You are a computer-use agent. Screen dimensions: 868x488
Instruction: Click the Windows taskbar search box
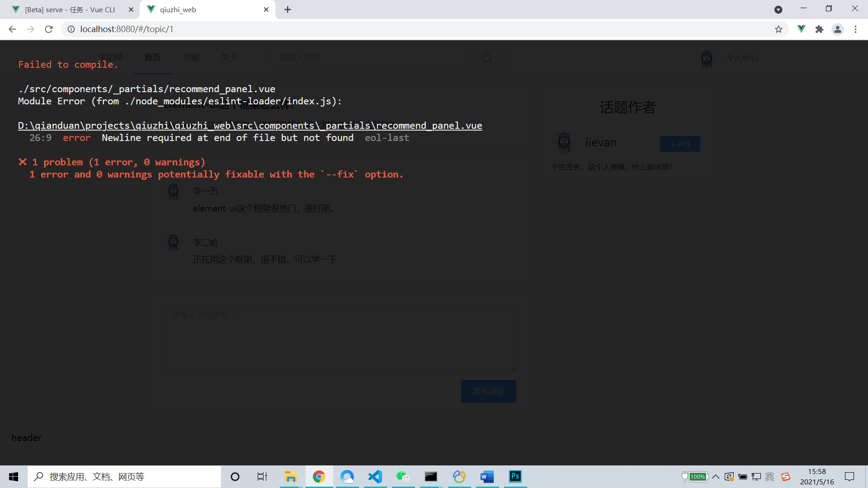point(124,477)
